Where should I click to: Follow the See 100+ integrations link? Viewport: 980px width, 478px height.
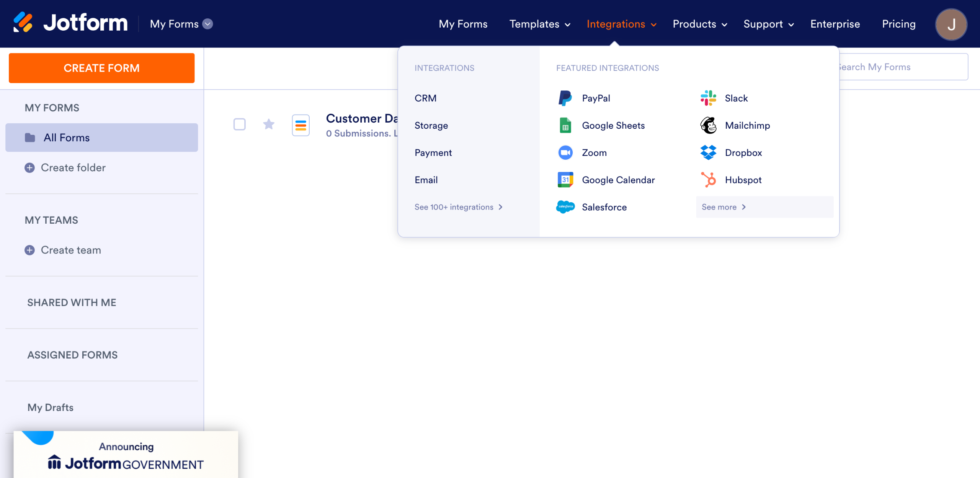click(458, 207)
